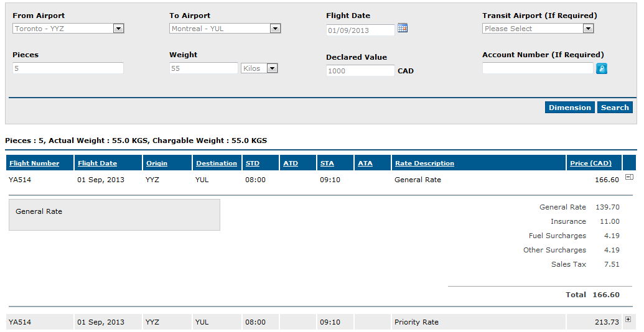Viewport: 644px width, 332px height.
Task: Click the Account Number text field
Action: tap(538, 68)
